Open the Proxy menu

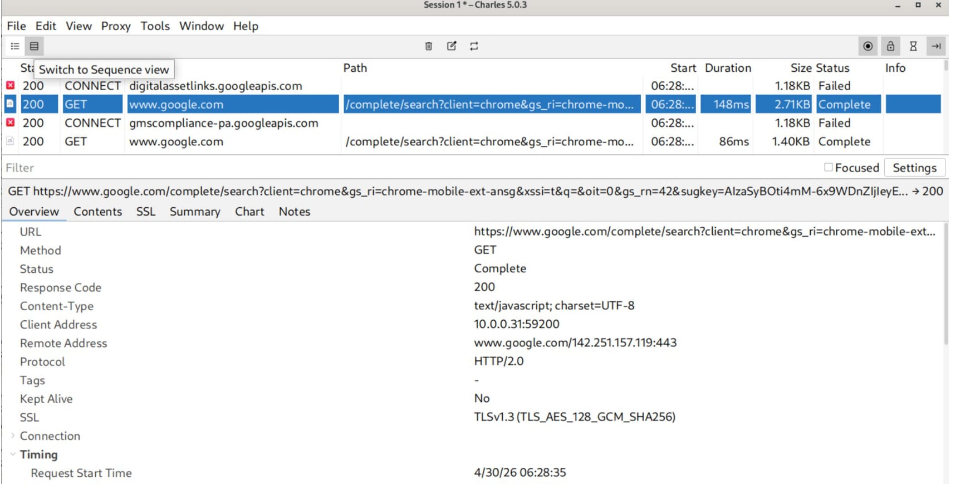pos(116,26)
